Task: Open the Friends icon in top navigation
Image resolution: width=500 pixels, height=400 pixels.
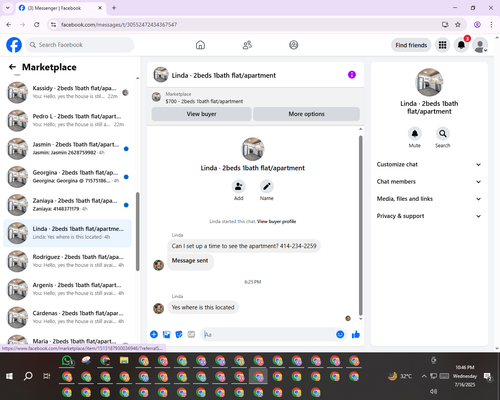Action: click(x=247, y=45)
